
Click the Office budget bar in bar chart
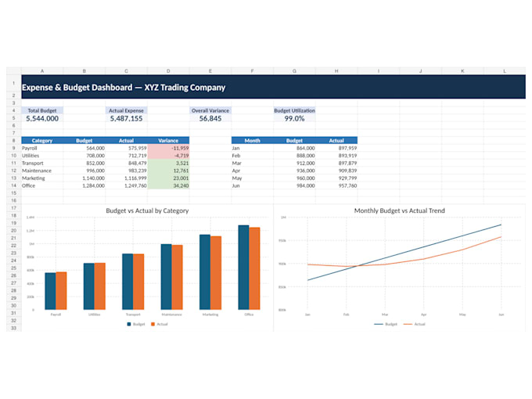click(243, 268)
